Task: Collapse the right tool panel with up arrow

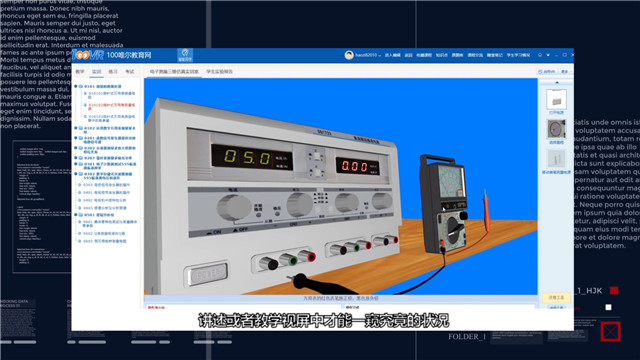Action: 557,83
